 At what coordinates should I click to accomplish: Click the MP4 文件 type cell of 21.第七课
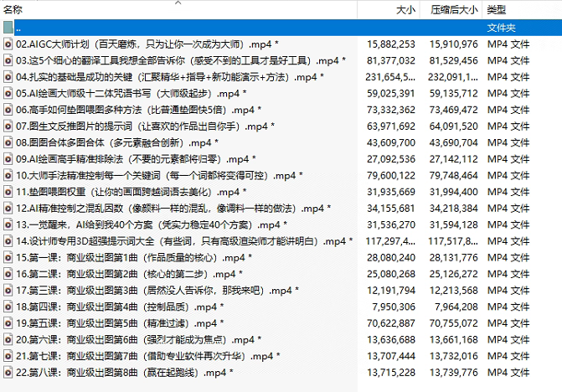pyautogui.click(x=508, y=356)
